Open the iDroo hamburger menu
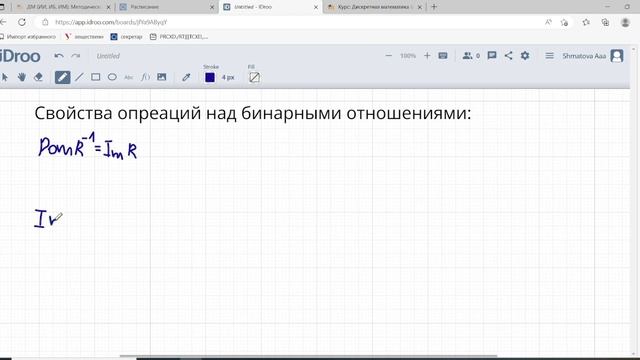The width and height of the screenshot is (640, 360). (x=549, y=56)
